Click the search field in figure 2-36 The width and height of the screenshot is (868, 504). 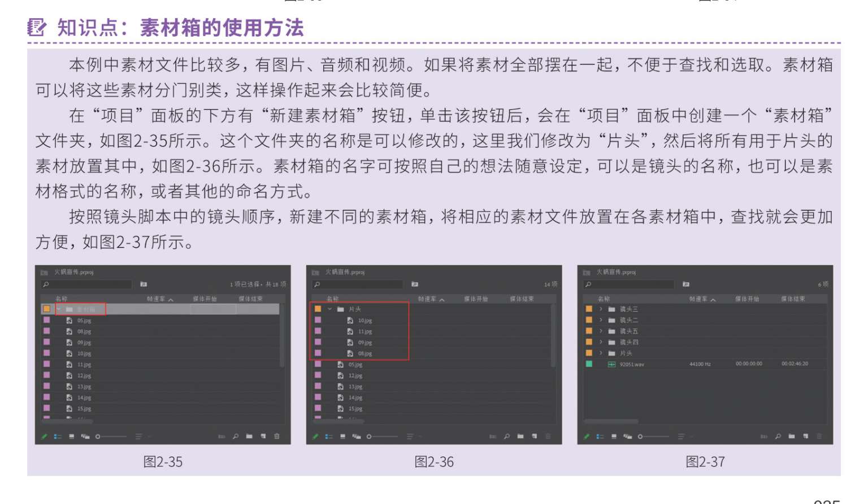[358, 285]
